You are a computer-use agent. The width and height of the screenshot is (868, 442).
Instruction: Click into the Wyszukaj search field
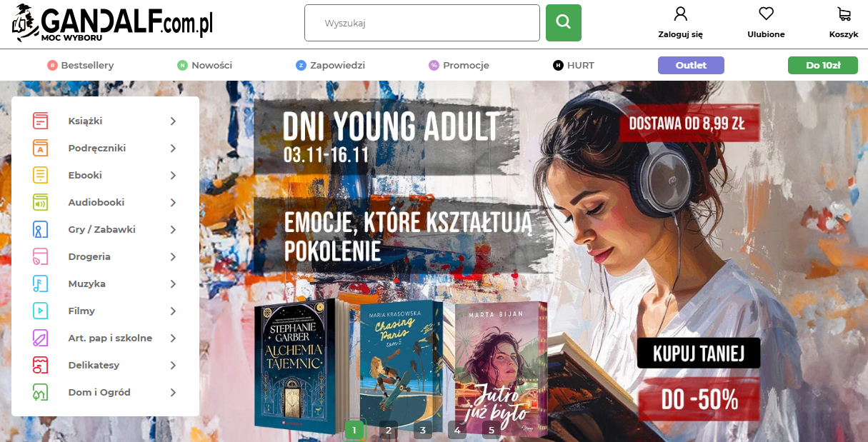pos(422,23)
